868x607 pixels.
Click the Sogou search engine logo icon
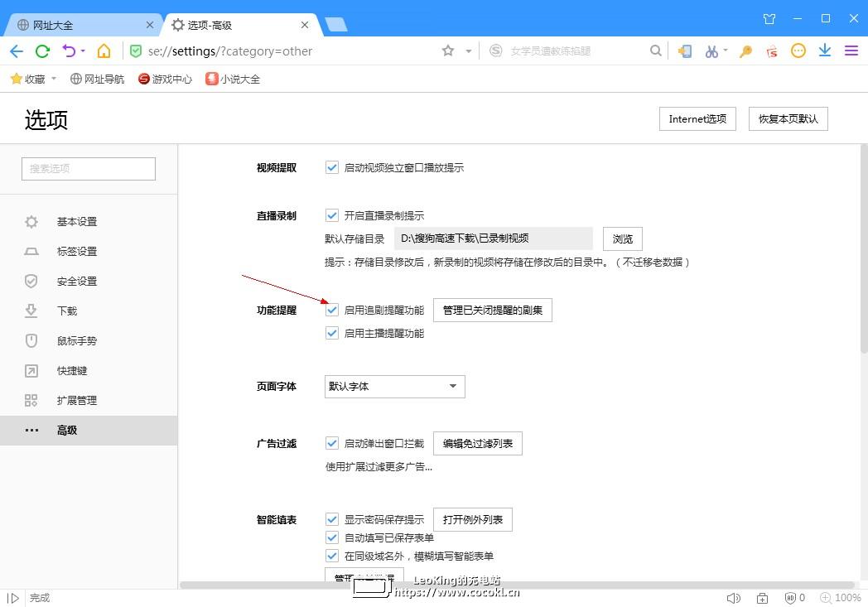click(x=495, y=51)
